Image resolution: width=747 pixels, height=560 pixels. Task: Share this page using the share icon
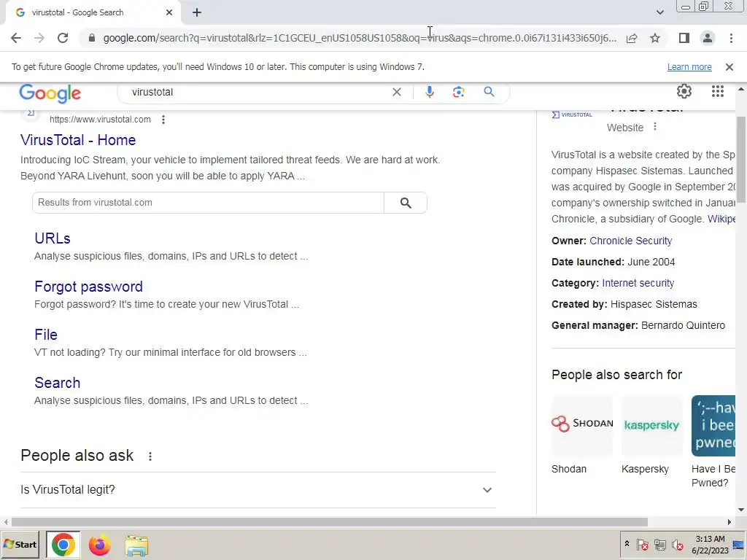pyautogui.click(x=632, y=38)
